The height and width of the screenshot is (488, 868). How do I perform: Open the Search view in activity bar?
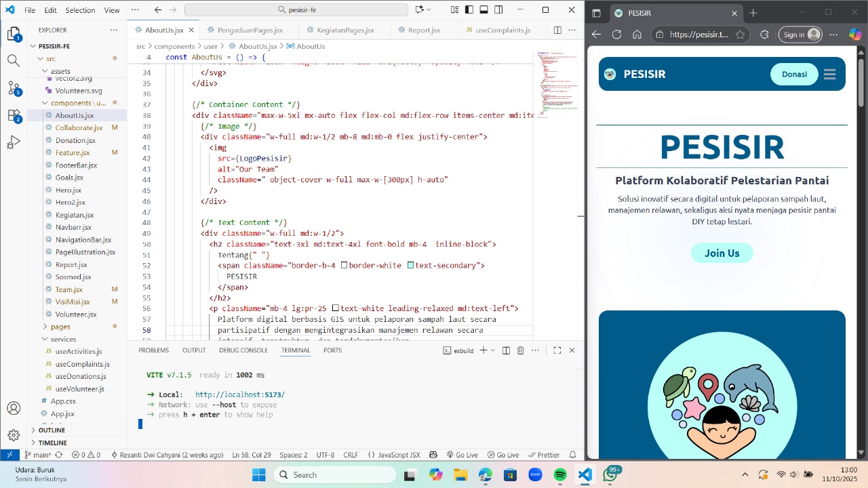click(13, 60)
